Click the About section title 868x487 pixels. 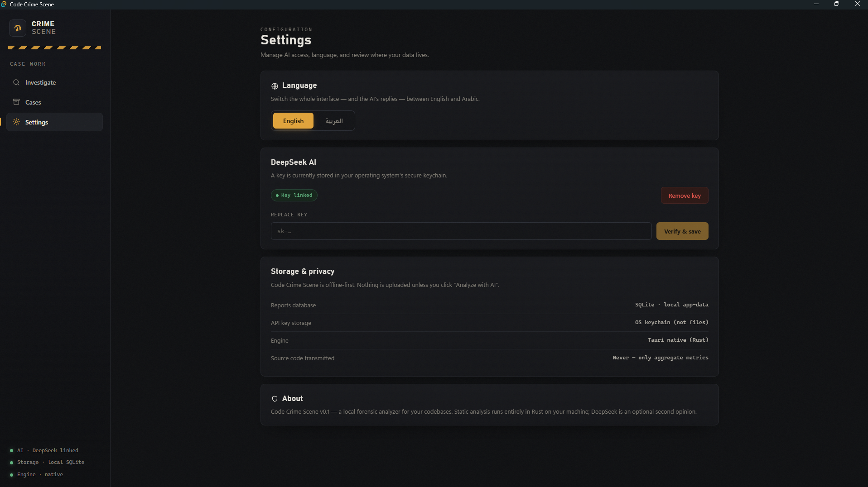292,398
